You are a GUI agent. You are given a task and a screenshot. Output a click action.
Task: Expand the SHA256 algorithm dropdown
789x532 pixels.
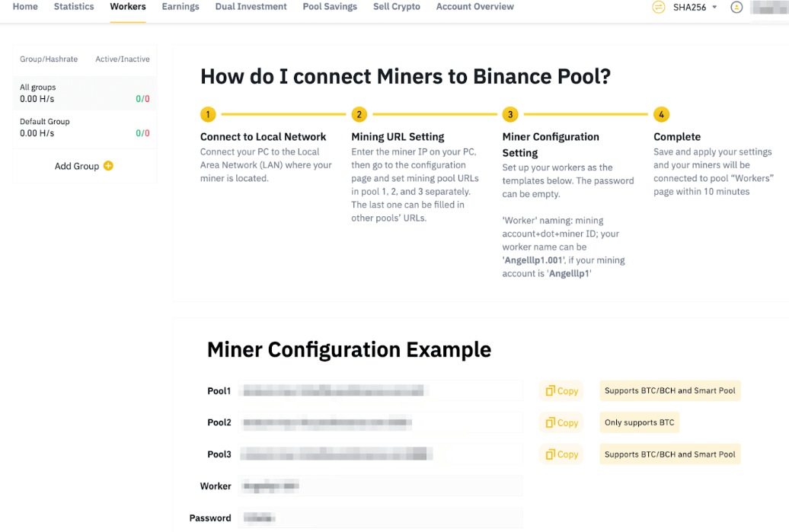coord(695,7)
